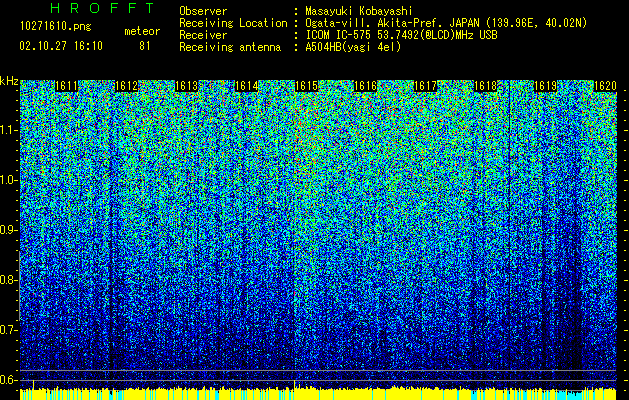Click the 1620 time marker
The image size is (629, 400).
(x=605, y=86)
